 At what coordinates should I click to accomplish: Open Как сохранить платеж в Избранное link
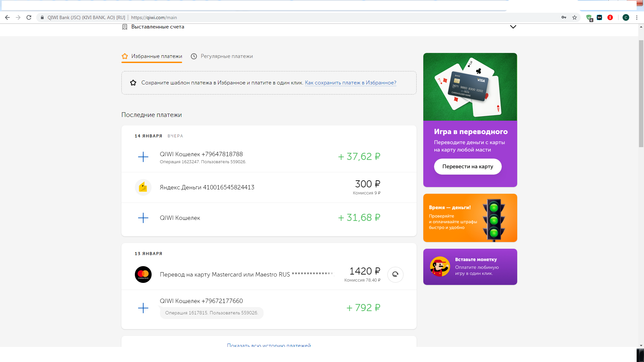tap(351, 83)
